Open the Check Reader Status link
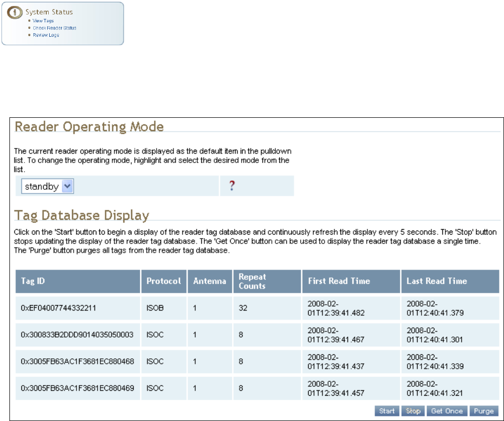 [54, 28]
